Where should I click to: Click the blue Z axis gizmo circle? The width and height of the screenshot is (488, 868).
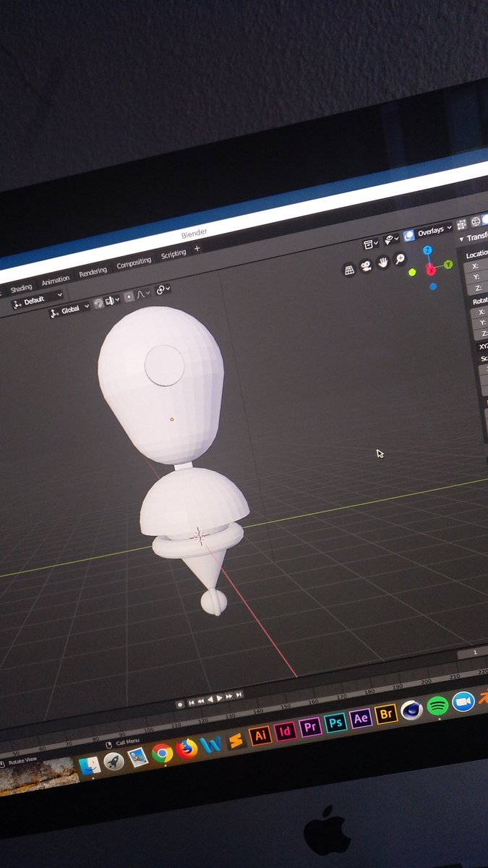(428, 250)
